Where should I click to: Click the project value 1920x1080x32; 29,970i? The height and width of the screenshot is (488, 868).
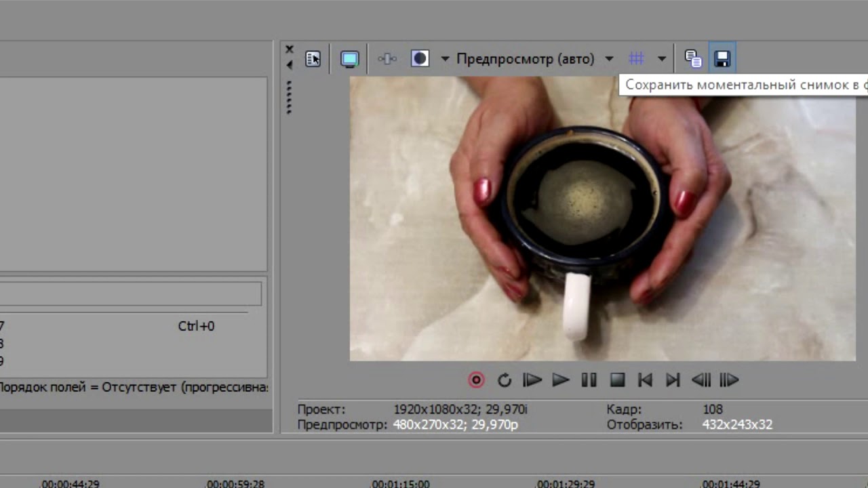point(460,409)
